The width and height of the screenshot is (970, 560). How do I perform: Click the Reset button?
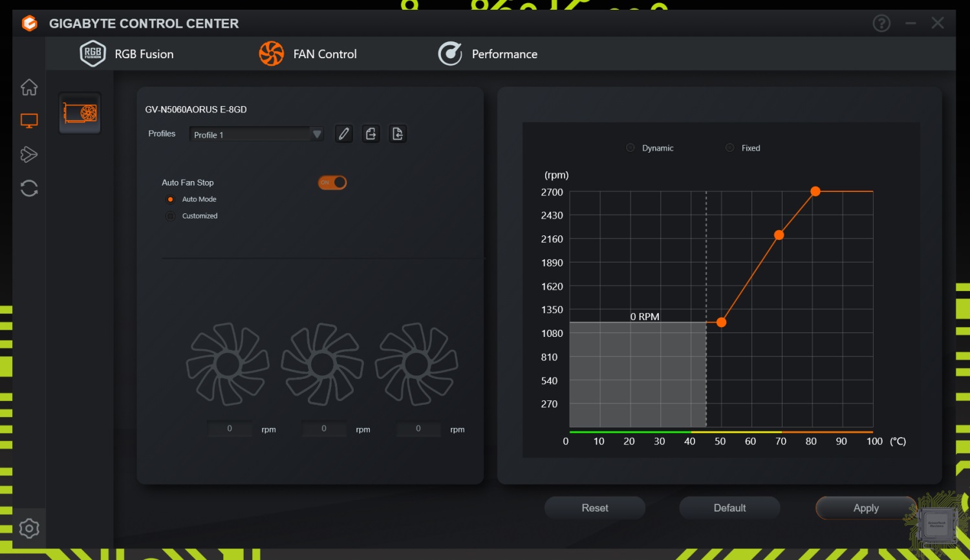(595, 508)
